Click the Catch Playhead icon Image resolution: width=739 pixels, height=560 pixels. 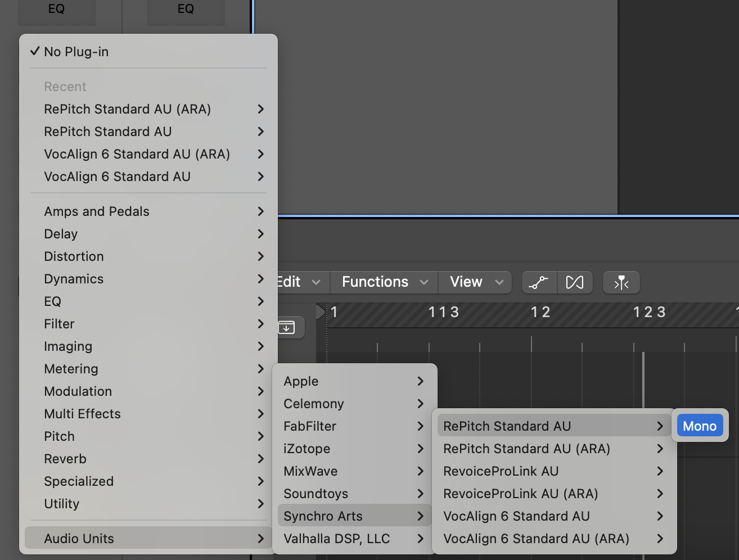pyautogui.click(x=621, y=282)
